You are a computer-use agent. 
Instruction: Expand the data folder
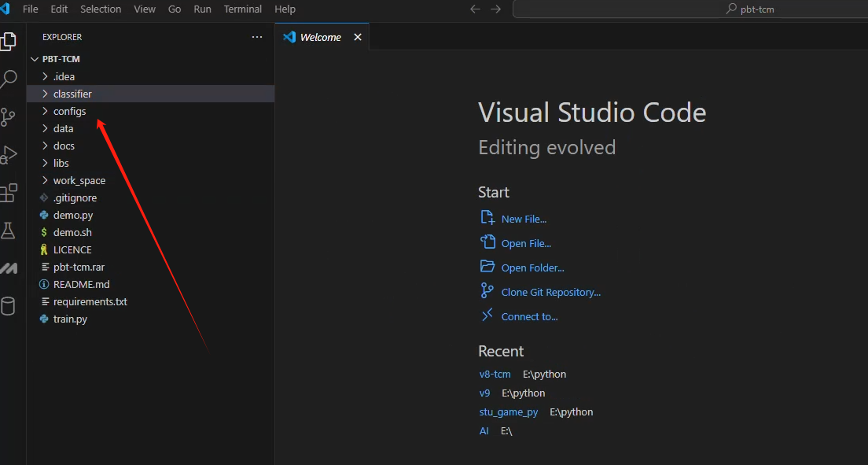(x=46, y=128)
